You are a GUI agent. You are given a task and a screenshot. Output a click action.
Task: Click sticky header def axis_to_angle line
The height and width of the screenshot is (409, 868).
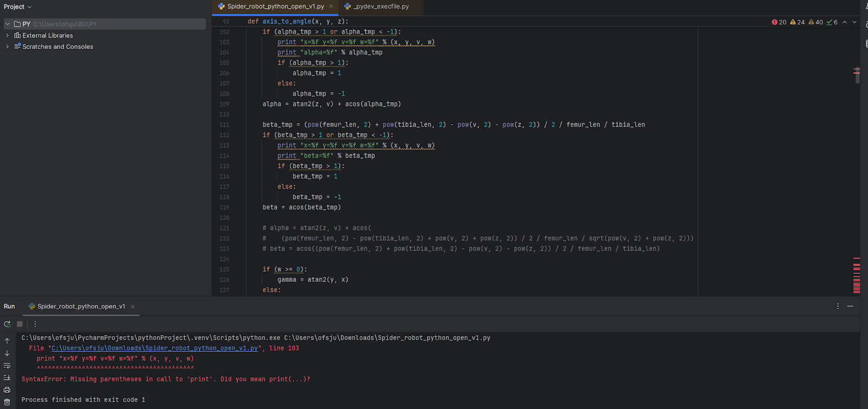(x=298, y=21)
